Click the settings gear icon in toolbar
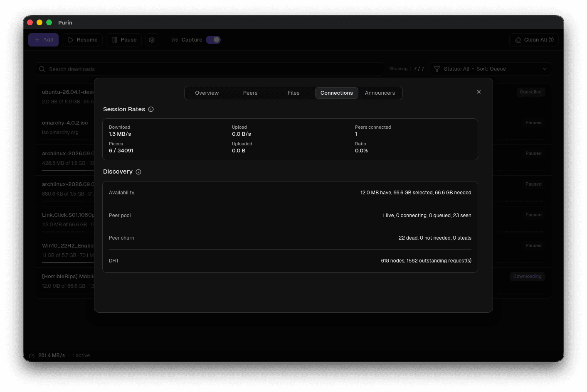The image size is (587, 392). pyautogui.click(x=152, y=40)
